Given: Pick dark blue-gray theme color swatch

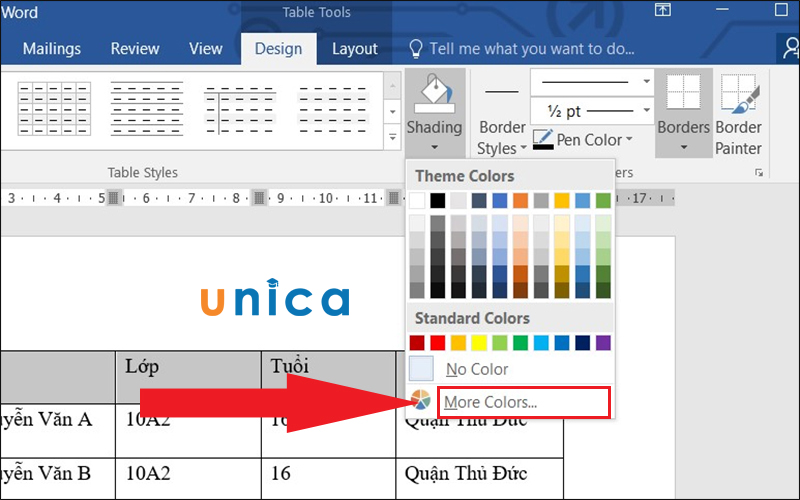Looking at the screenshot, I should (x=479, y=201).
